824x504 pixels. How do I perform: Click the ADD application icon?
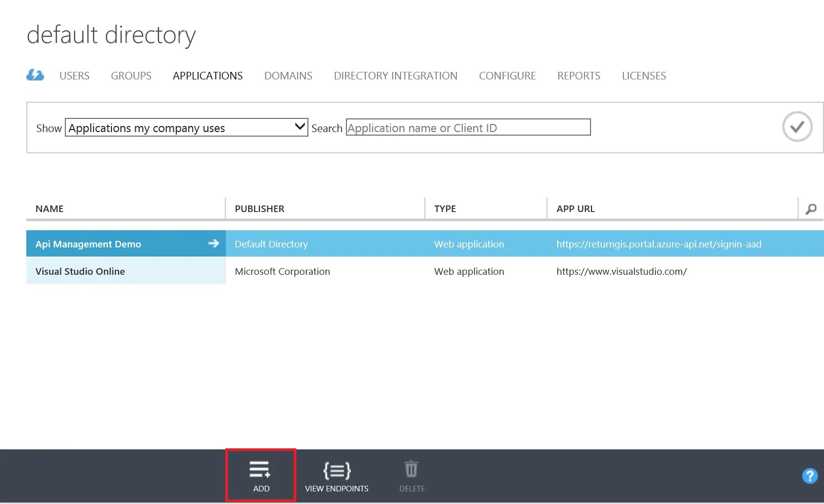point(260,469)
